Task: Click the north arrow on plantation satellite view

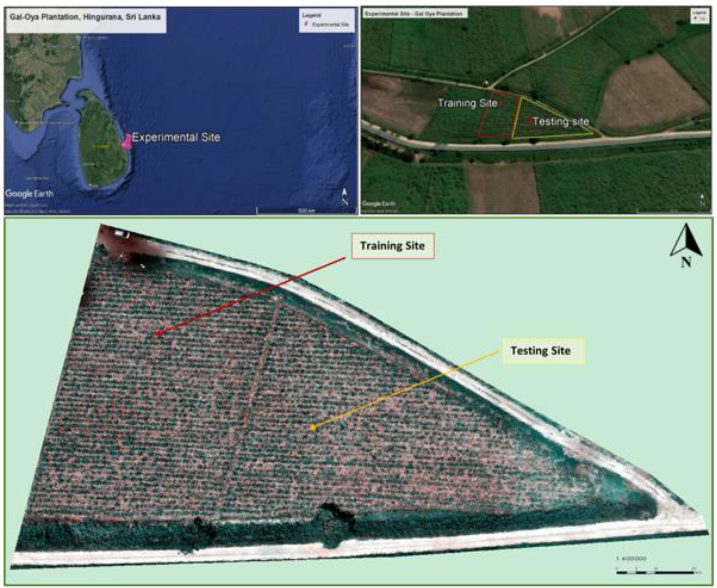Action: (x=702, y=199)
